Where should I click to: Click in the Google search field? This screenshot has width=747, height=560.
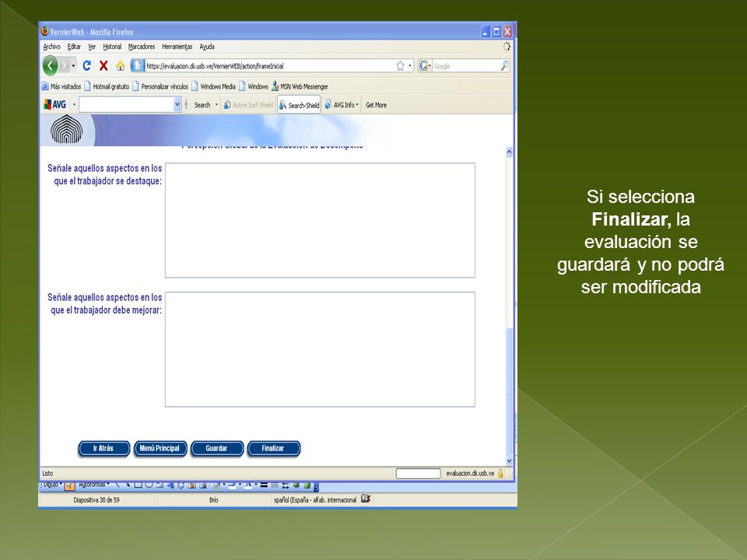click(x=465, y=65)
